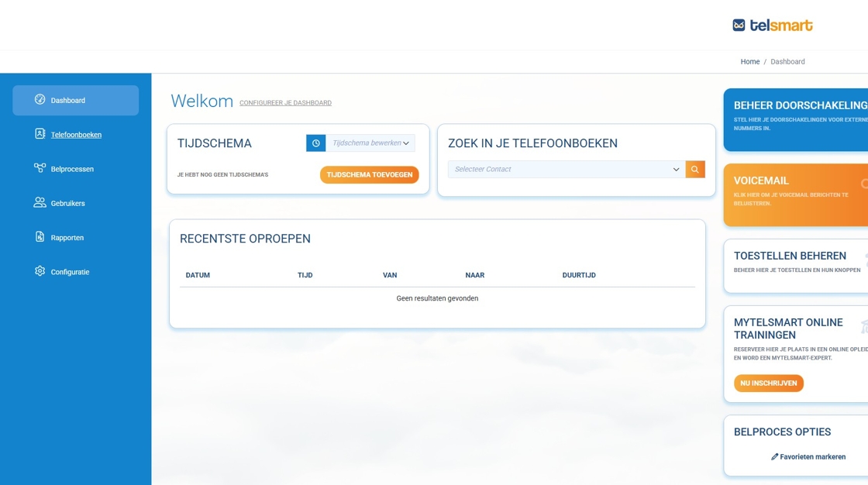The width and height of the screenshot is (868, 485).
Task: Click the orange search magnifier button
Action: pos(695,169)
